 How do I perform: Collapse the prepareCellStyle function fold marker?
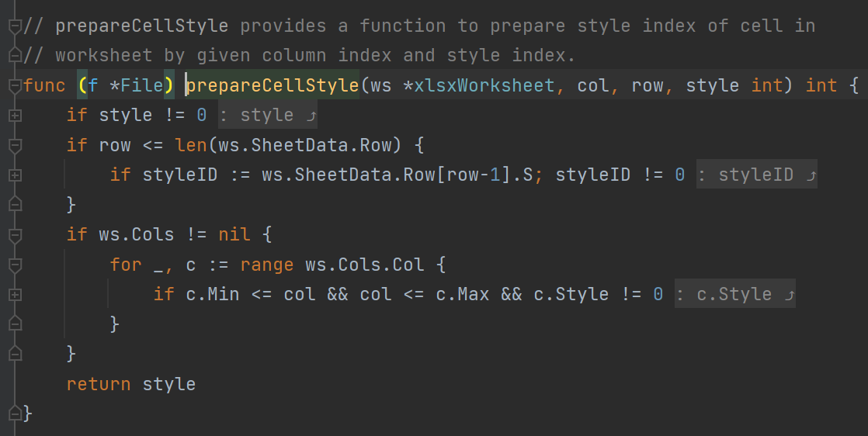coord(13,85)
